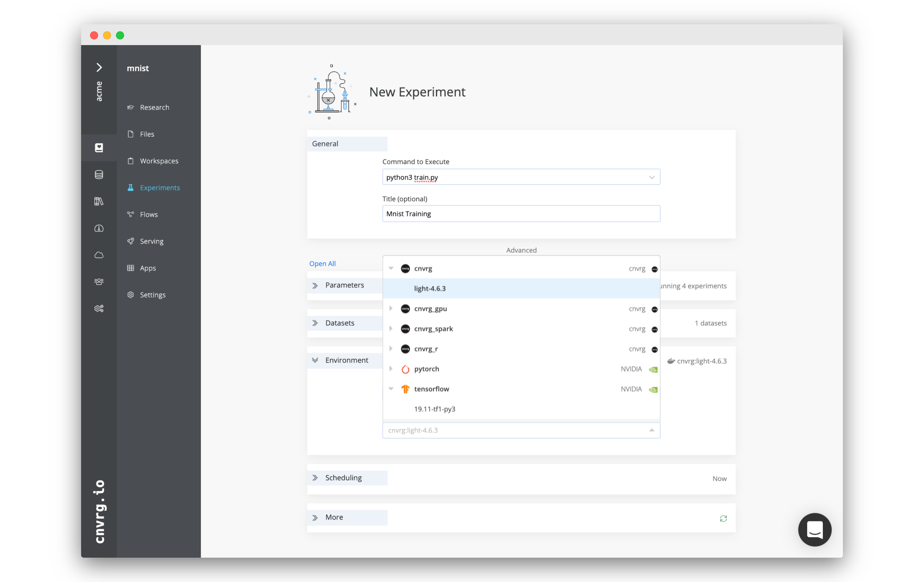Select the Datasets sidebar icon
The height and width of the screenshot is (582, 924).
99,174
